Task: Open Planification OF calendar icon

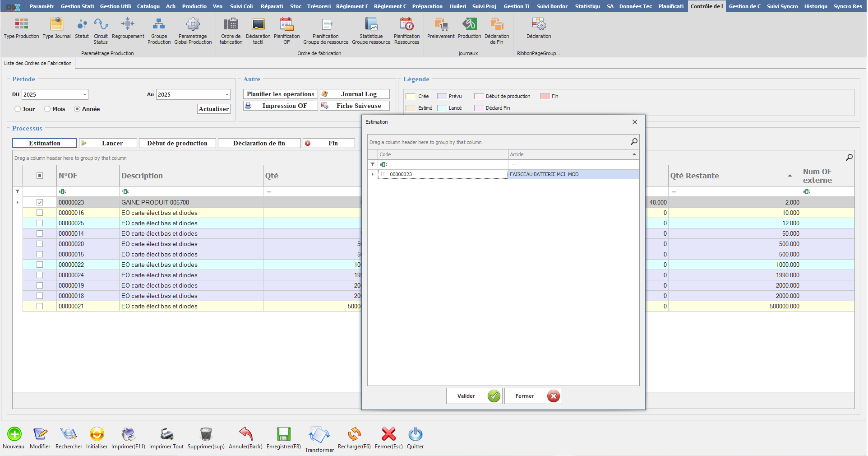Action: click(286, 24)
